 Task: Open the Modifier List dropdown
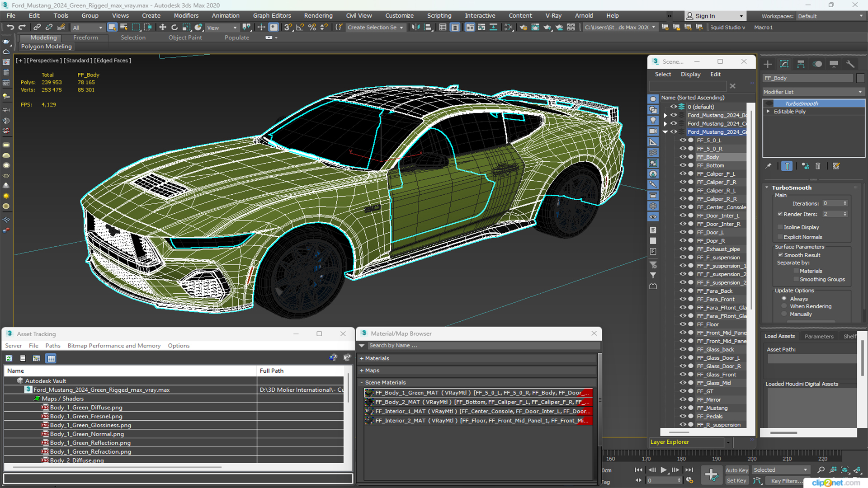[x=813, y=92]
